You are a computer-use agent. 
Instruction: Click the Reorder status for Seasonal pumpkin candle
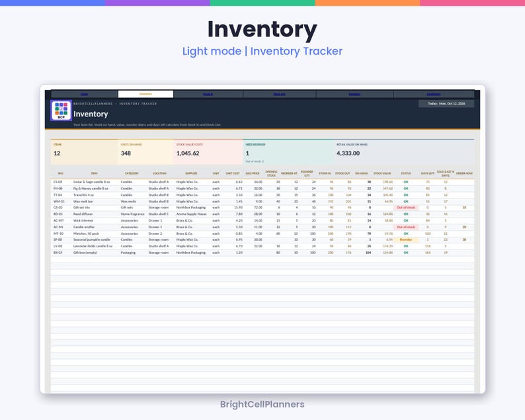[406, 240]
